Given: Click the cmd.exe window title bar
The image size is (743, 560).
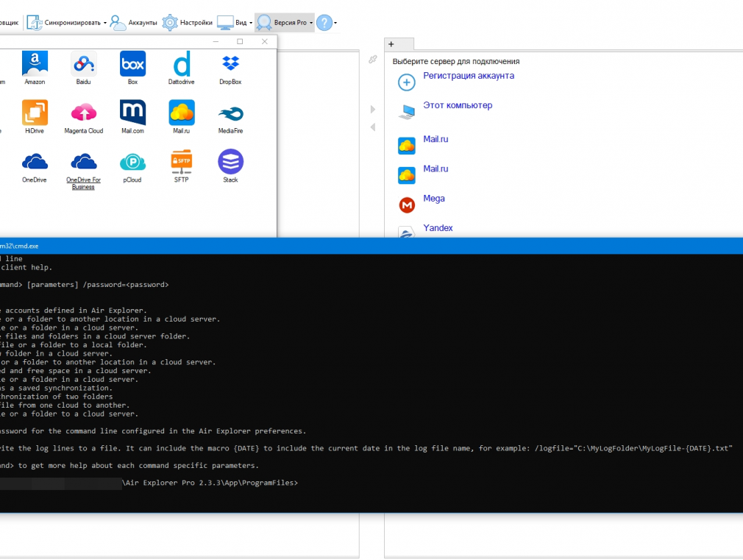Looking at the screenshot, I should tap(371, 246).
